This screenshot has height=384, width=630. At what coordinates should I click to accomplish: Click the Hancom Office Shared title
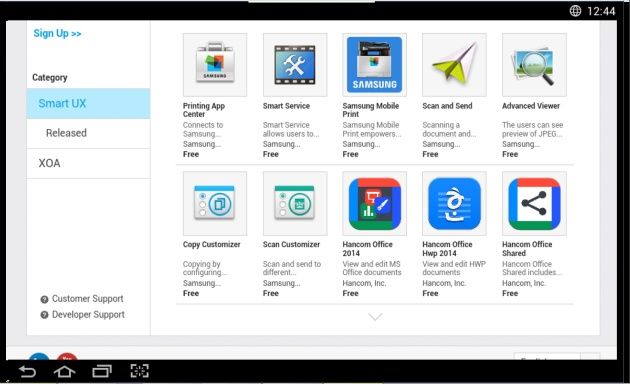point(527,249)
